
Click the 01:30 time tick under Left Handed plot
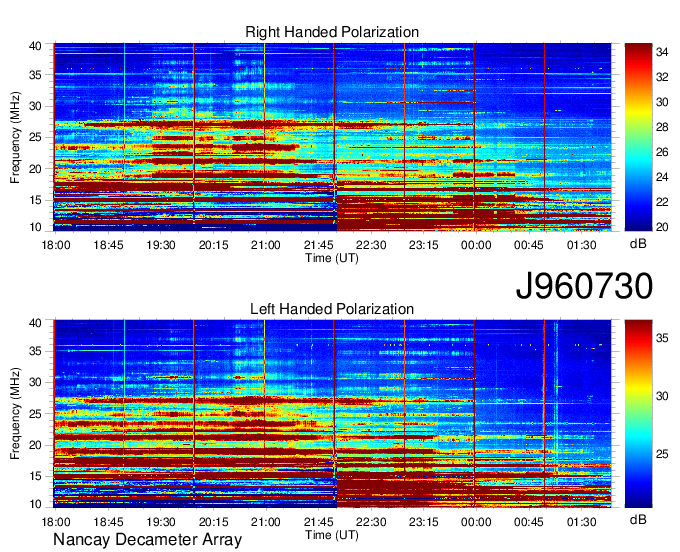coord(582,522)
